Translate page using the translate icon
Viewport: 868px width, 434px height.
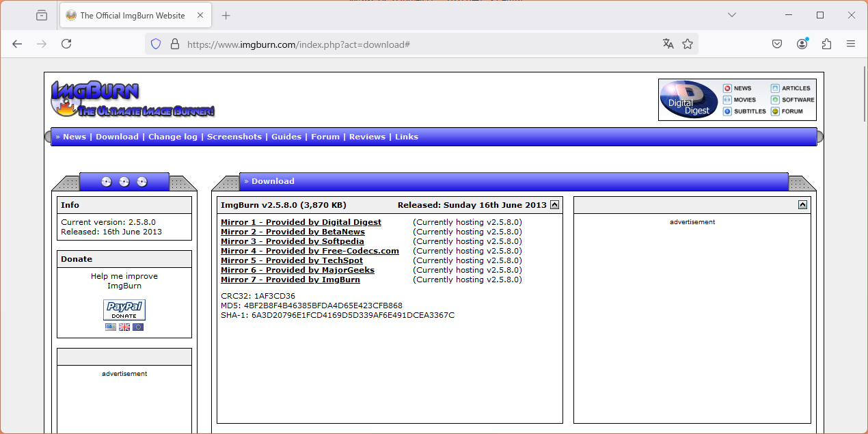(668, 44)
